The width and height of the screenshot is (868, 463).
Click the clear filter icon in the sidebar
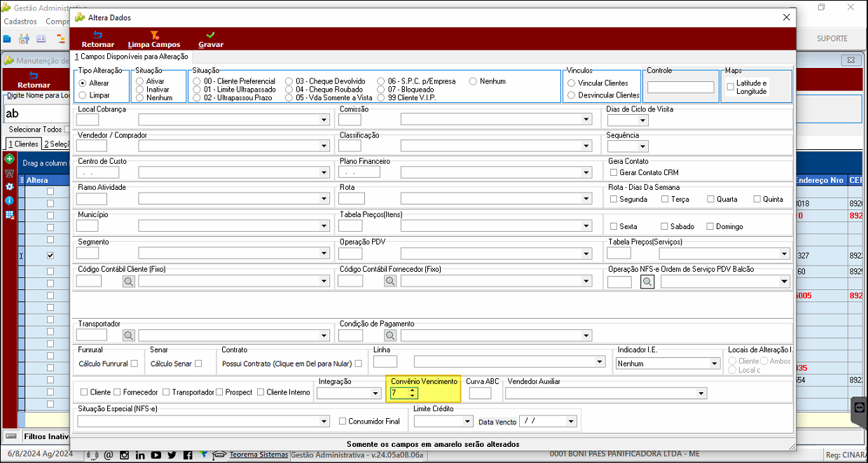pos(9,173)
